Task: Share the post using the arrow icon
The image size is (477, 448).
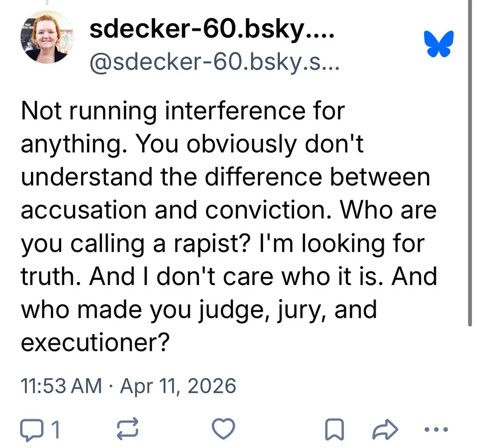Action: 384,430
